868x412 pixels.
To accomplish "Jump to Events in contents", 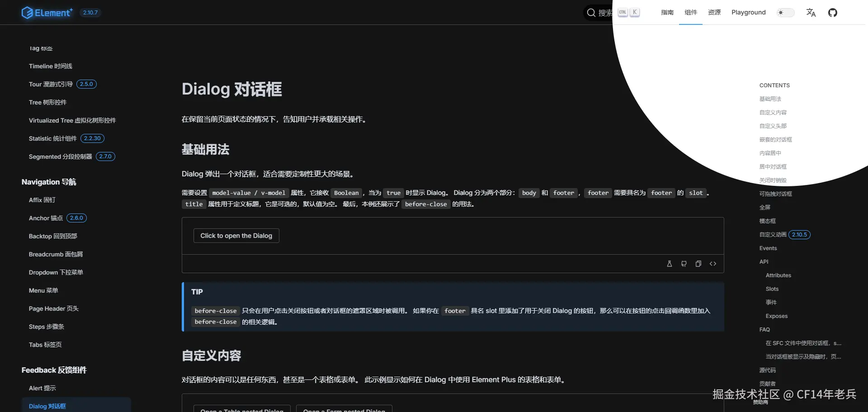I will (x=768, y=248).
